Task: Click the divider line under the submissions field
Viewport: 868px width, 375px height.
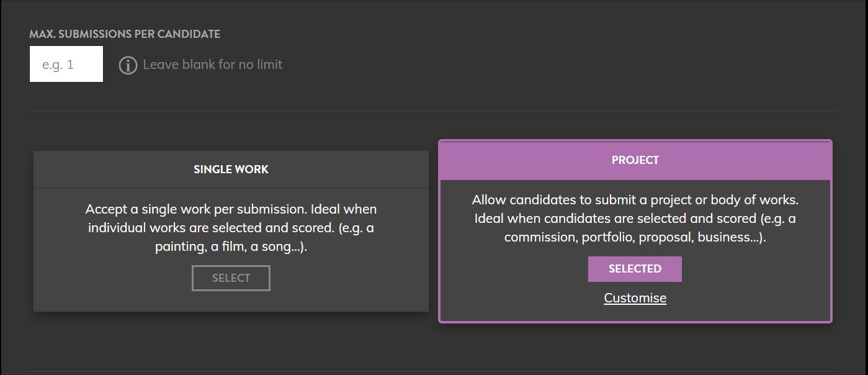Action: point(433,111)
